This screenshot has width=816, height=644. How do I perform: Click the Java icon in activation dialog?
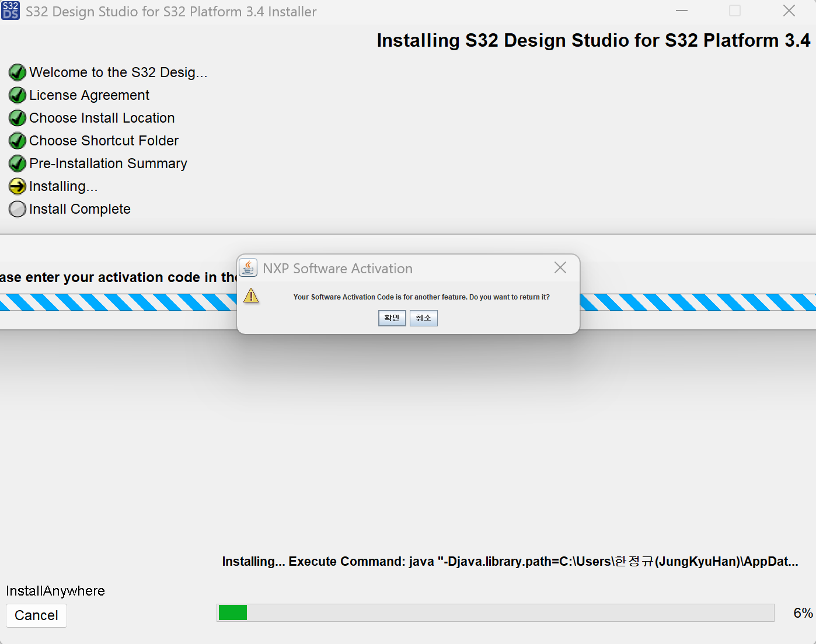pyautogui.click(x=249, y=267)
